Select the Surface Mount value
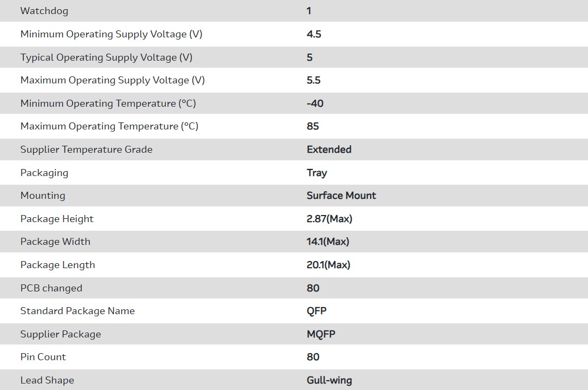This screenshot has width=588, height=390. [x=341, y=196]
